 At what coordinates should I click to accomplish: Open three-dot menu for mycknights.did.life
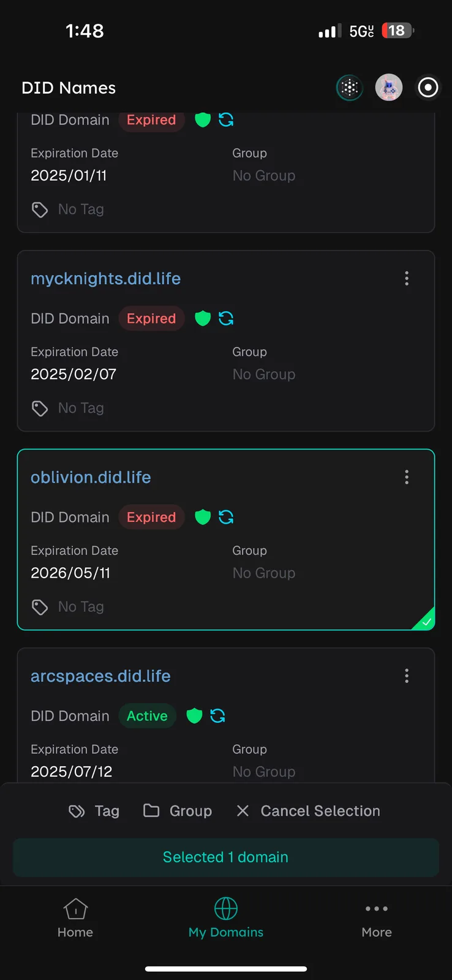tap(407, 279)
